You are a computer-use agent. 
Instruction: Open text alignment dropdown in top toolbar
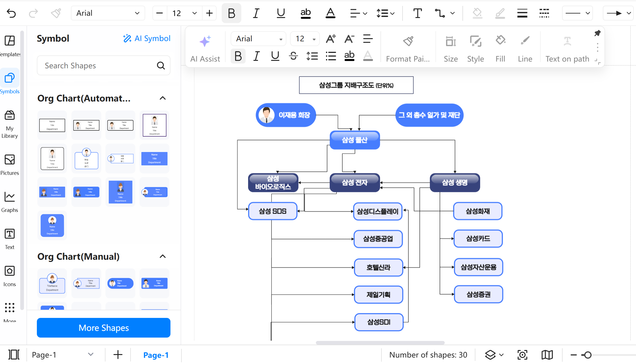pyautogui.click(x=358, y=13)
